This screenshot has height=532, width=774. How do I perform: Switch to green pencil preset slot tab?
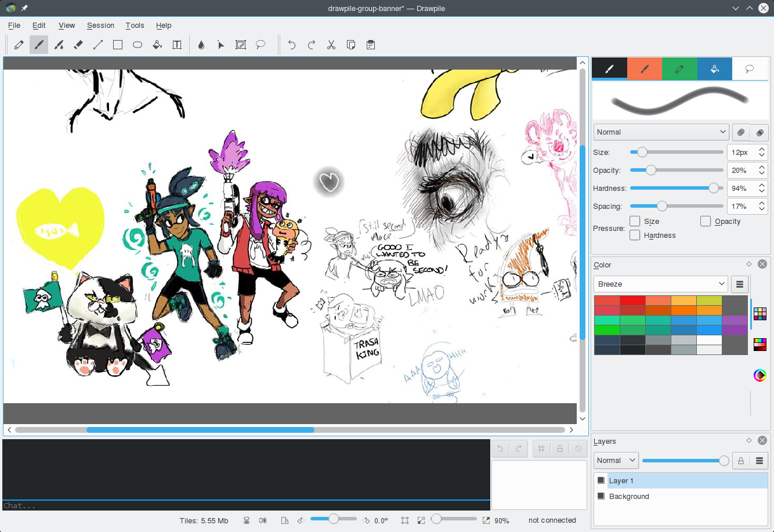point(679,68)
